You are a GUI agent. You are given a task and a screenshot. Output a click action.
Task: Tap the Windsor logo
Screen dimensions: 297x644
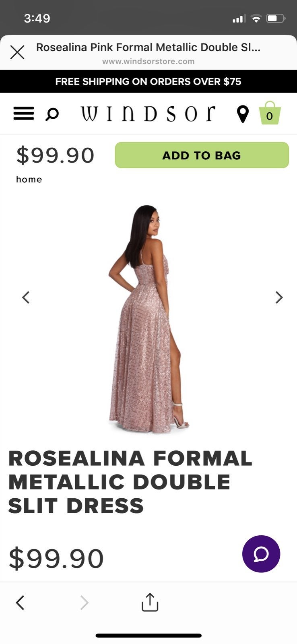(x=148, y=114)
